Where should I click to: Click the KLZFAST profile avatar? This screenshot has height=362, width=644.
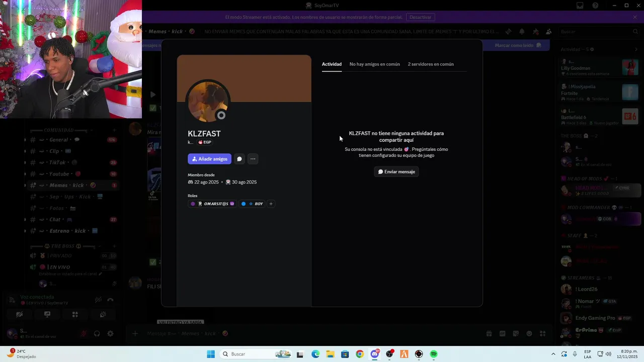(x=208, y=101)
